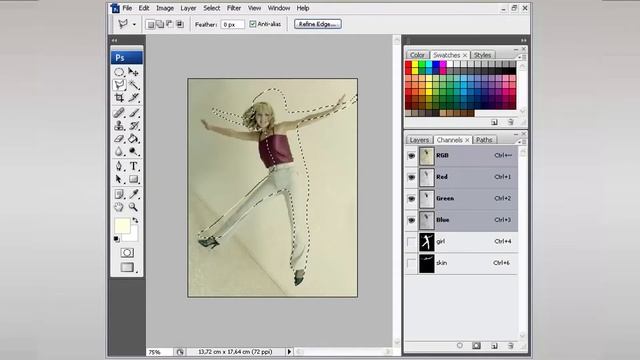
Task: Select the Zoom tool
Action: click(x=133, y=207)
